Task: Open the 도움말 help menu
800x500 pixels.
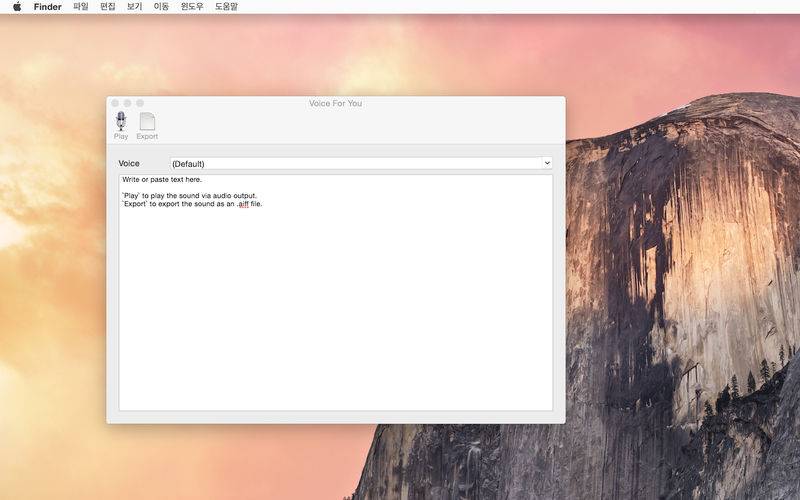Action: (x=226, y=7)
